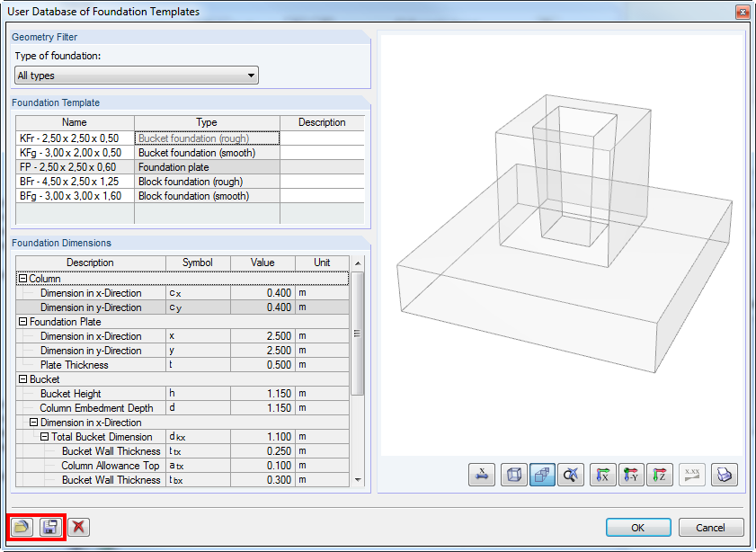The height and width of the screenshot is (552, 756).
Task: Print the foundation graphic
Action: tap(725, 475)
